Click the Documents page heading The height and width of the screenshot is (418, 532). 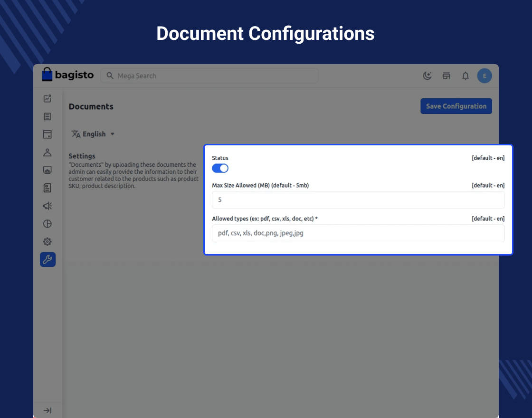91,106
